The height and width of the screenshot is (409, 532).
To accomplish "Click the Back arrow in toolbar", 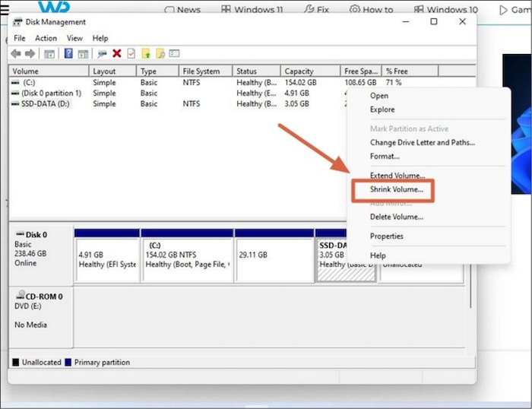I will pyautogui.click(x=16, y=53).
